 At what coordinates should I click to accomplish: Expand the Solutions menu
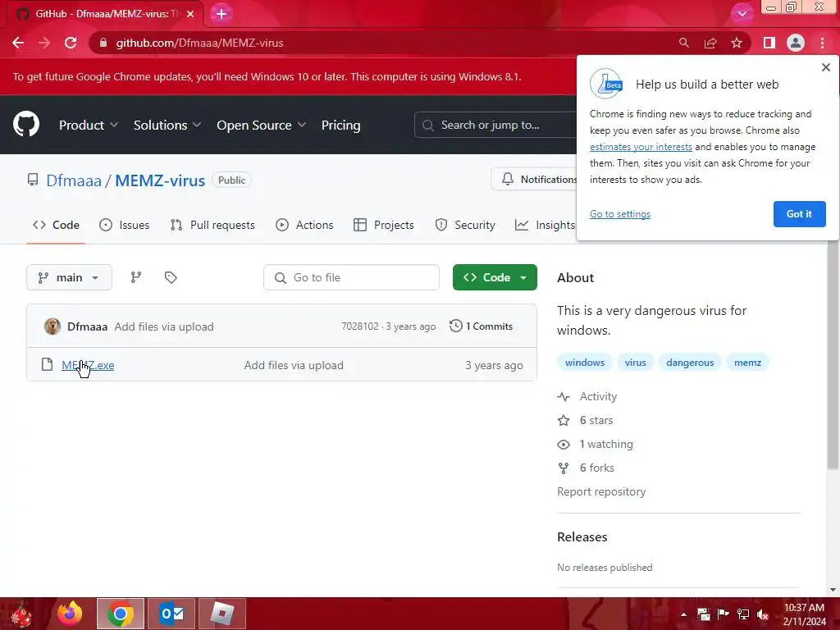167,125
